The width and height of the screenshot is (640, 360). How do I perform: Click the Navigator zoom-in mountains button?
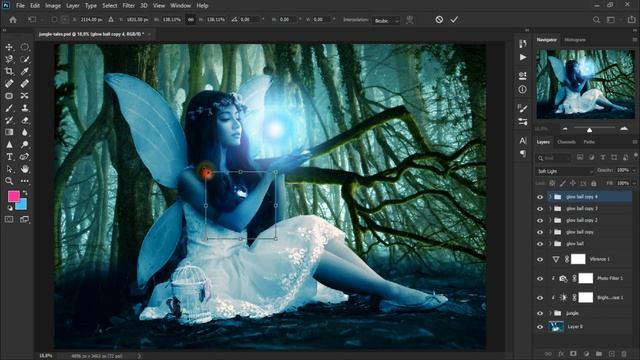point(624,129)
